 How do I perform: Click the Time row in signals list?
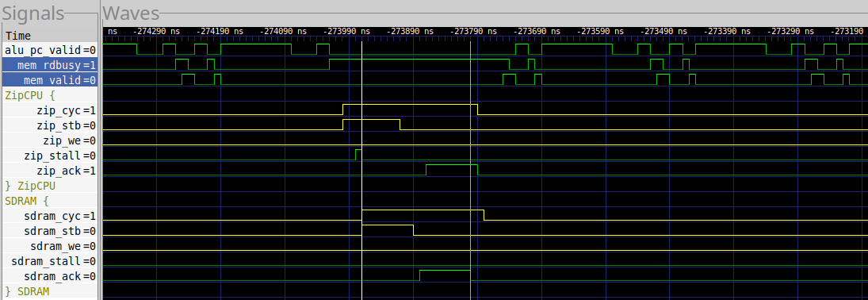[x=51, y=36]
